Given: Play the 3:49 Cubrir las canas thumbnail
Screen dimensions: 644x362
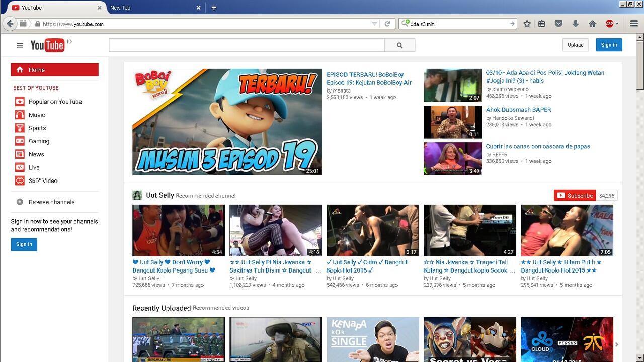Looking at the screenshot, I should click(x=453, y=159).
